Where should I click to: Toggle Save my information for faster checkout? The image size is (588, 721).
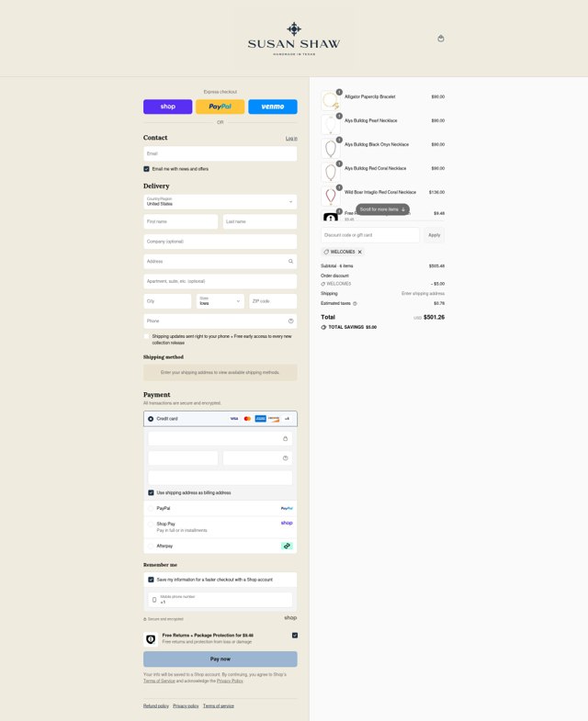pos(151,580)
